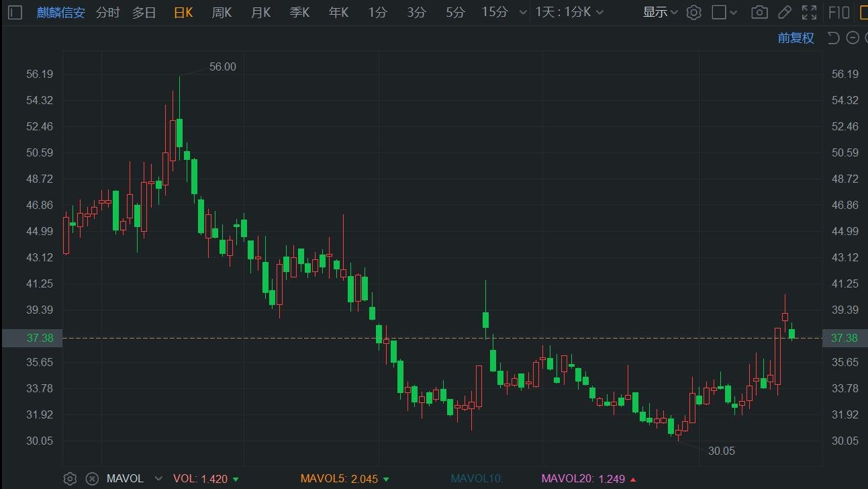The height and width of the screenshot is (489, 868).
Task: Click the 41.25 right axis label
Action: click(x=845, y=283)
